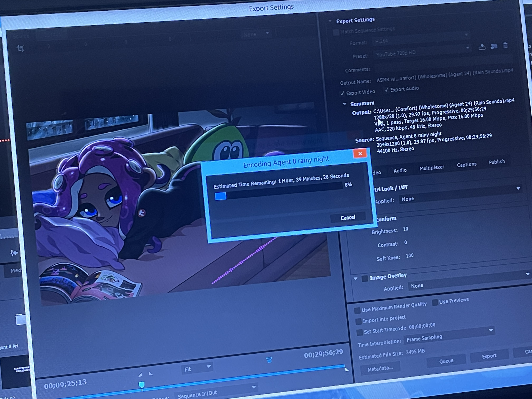The image size is (532, 399).
Task: Open the Fit zoom level dropdown
Action: 197,369
